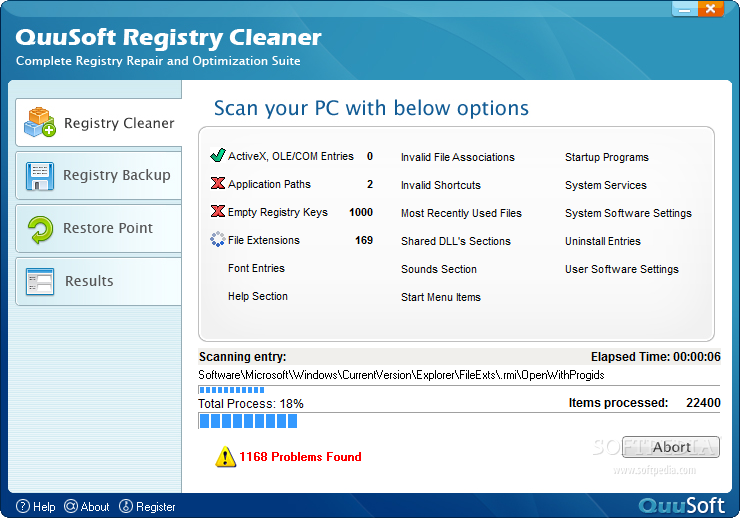
Task: Click the Restore Point green arrow icon
Action: (40, 229)
